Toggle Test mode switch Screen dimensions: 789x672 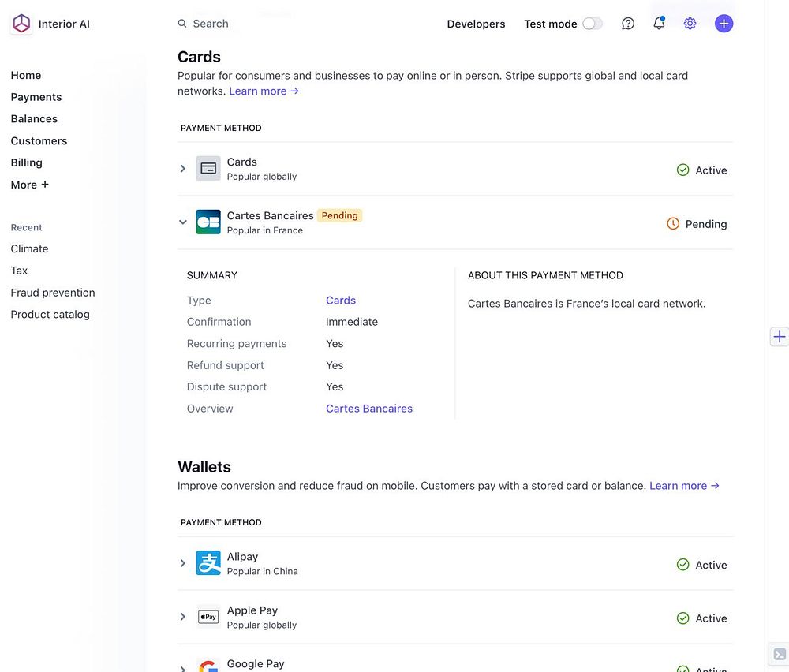point(593,24)
